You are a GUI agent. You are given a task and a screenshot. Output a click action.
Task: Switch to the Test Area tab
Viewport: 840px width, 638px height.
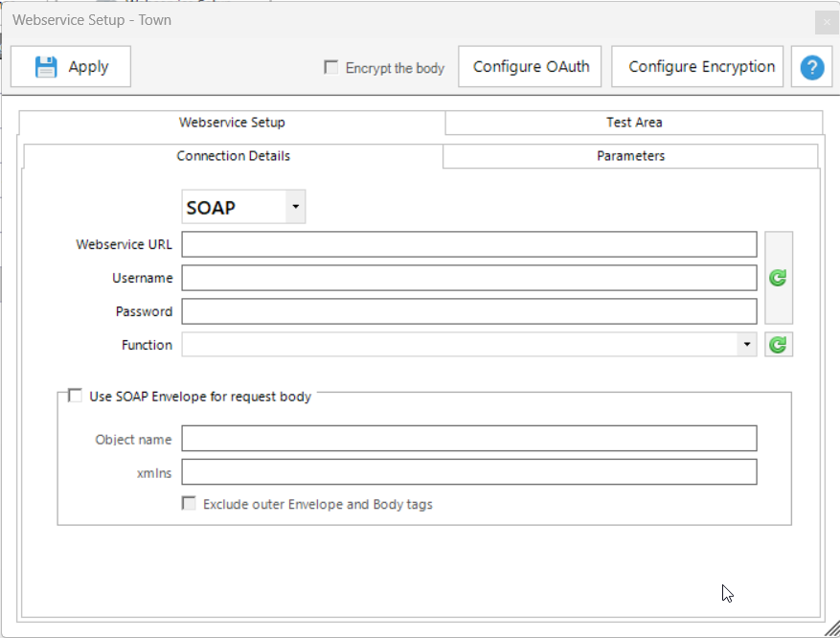(x=633, y=123)
